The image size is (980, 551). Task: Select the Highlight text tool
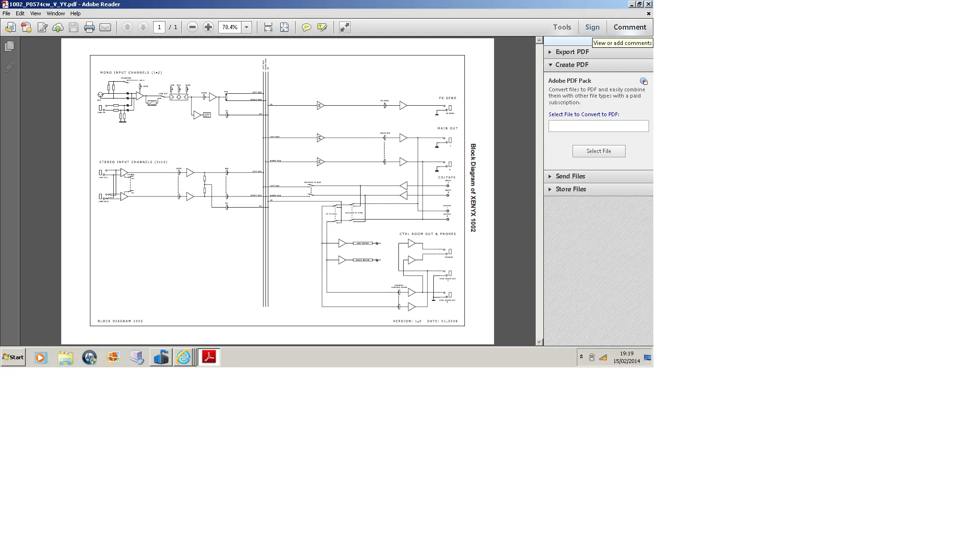(x=322, y=27)
